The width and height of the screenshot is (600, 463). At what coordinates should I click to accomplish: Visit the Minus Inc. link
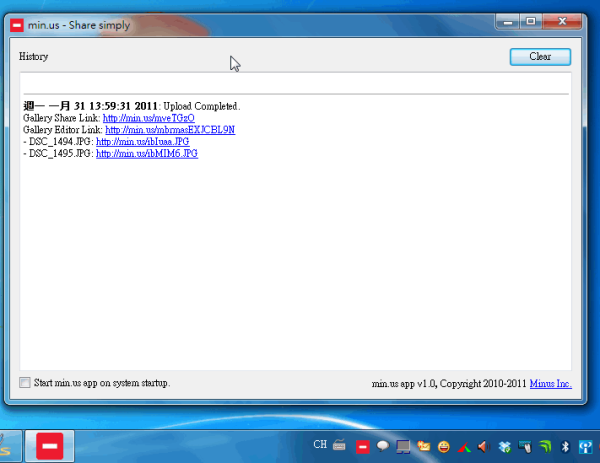pyautogui.click(x=551, y=383)
